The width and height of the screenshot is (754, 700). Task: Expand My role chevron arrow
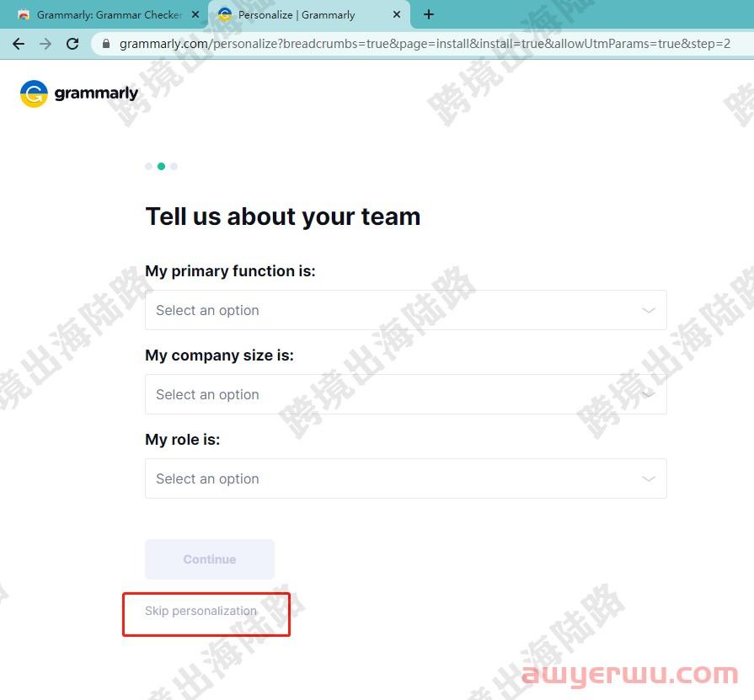pos(649,478)
